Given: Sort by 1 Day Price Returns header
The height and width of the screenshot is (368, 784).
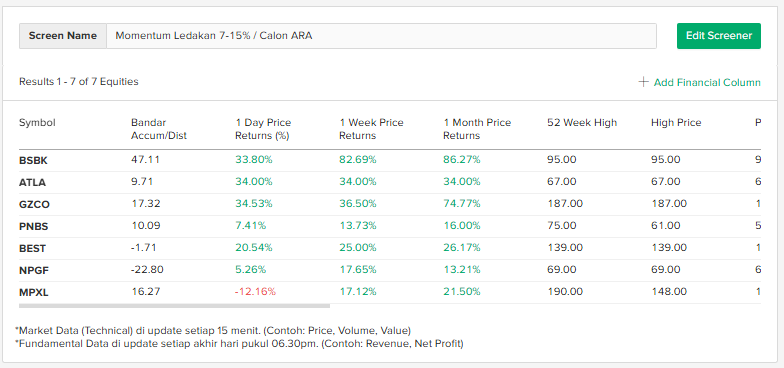Looking at the screenshot, I should tap(263, 129).
